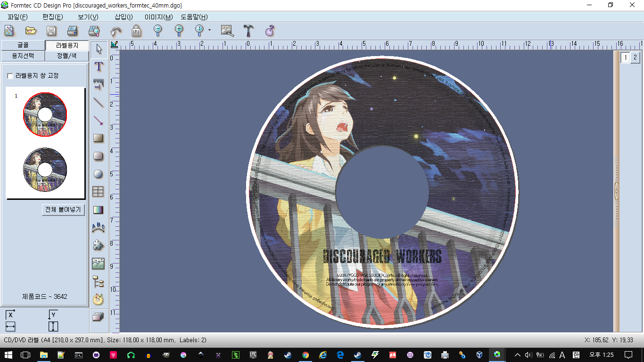Click the folder tree structure tool icon
Screen dimensions: 644x362
click(99, 281)
